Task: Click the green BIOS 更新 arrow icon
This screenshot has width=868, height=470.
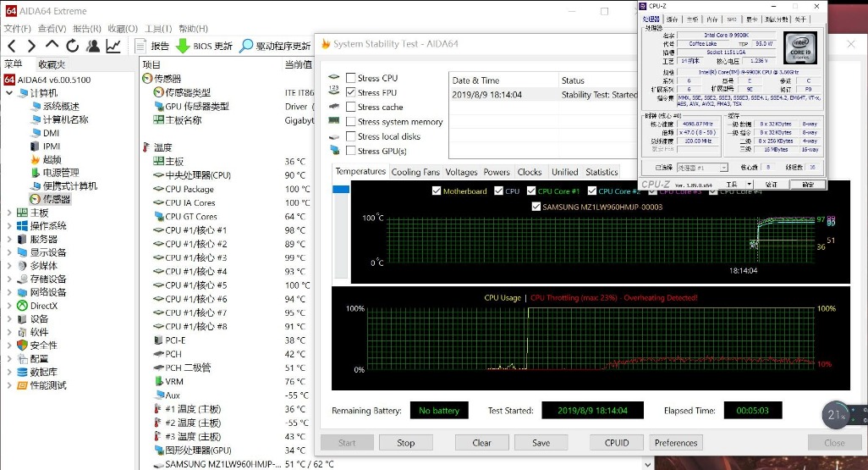Action: pyautogui.click(x=183, y=46)
